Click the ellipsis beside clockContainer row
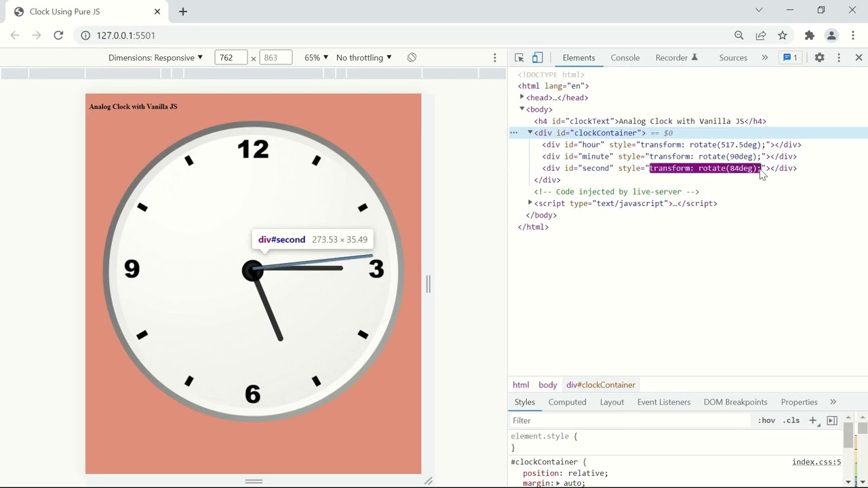Viewport: 868px width, 488px height. pyautogui.click(x=514, y=133)
